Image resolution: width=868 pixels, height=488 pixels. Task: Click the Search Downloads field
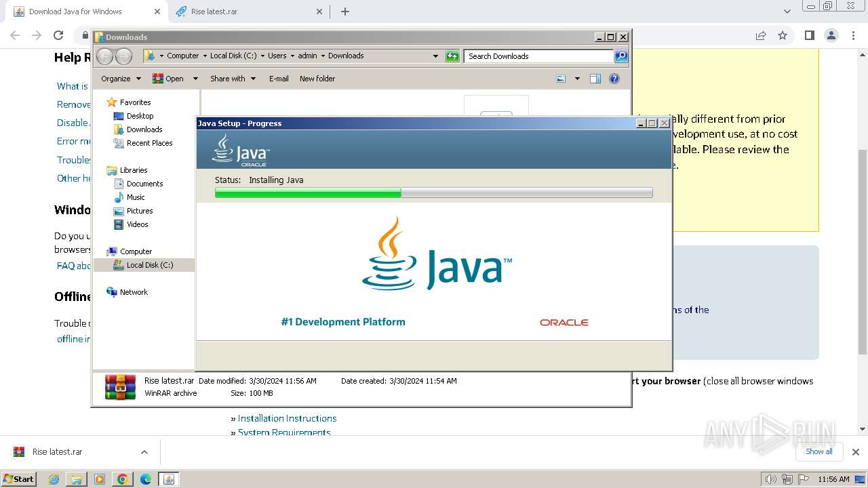[x=539, y=56]
